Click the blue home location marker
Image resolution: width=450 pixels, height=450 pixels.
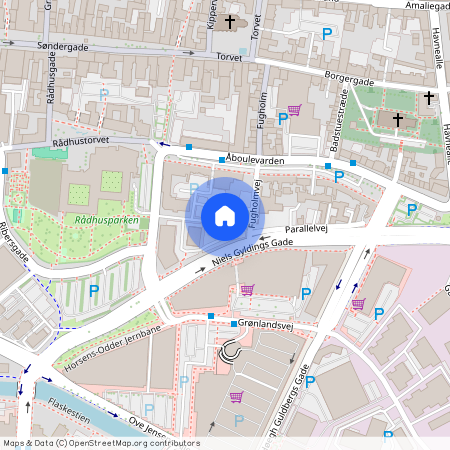[x=225, y=217]
